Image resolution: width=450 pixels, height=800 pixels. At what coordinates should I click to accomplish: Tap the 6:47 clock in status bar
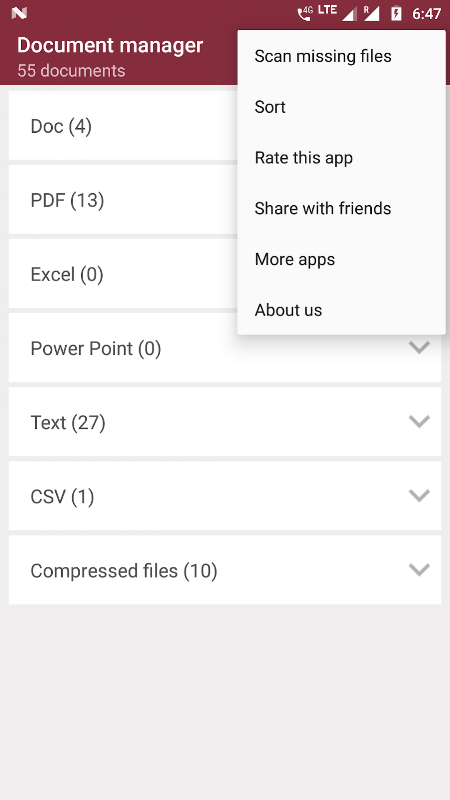[x=427, y=14]
